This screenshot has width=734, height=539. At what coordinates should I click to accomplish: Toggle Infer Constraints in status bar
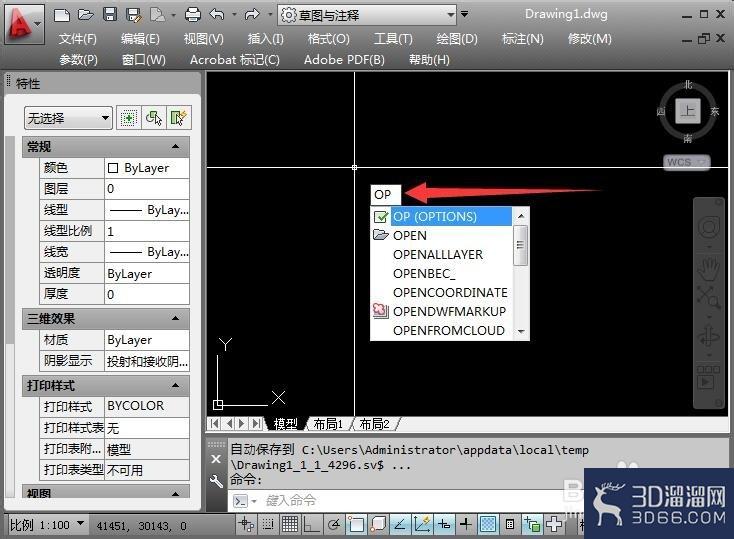click(x=245, y=524)
